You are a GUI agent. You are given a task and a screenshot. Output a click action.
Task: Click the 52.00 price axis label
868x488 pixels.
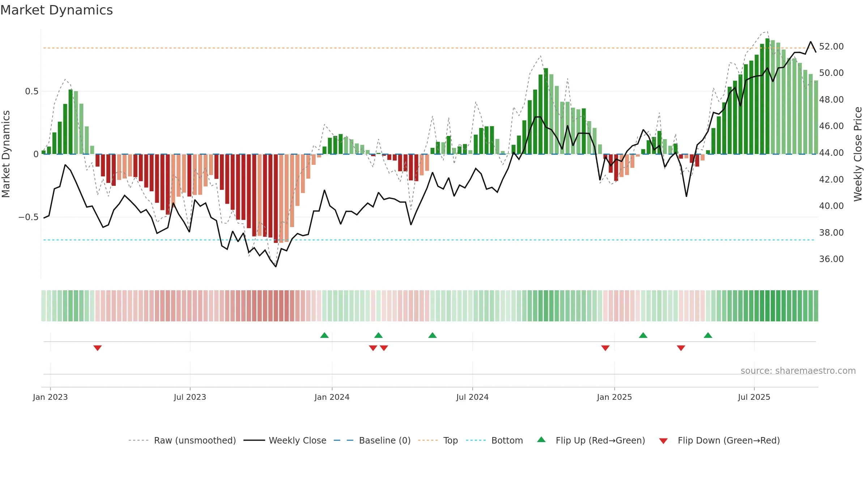coord(831,46)
